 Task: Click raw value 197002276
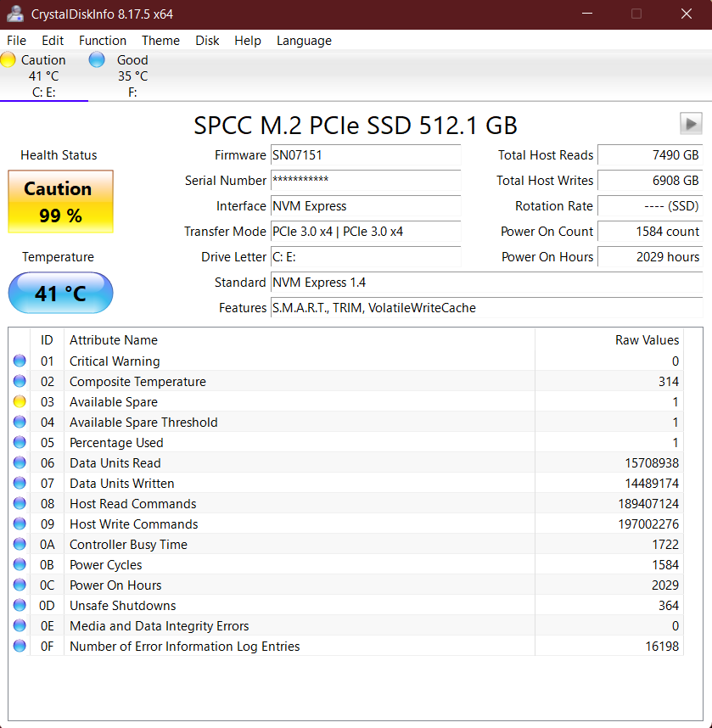click(x=648, y=524)
